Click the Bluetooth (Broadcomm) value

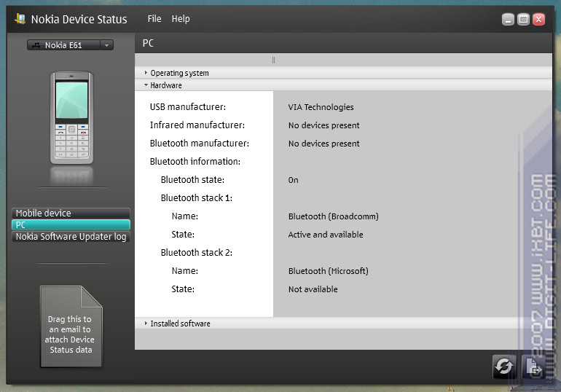pos(334,216)
